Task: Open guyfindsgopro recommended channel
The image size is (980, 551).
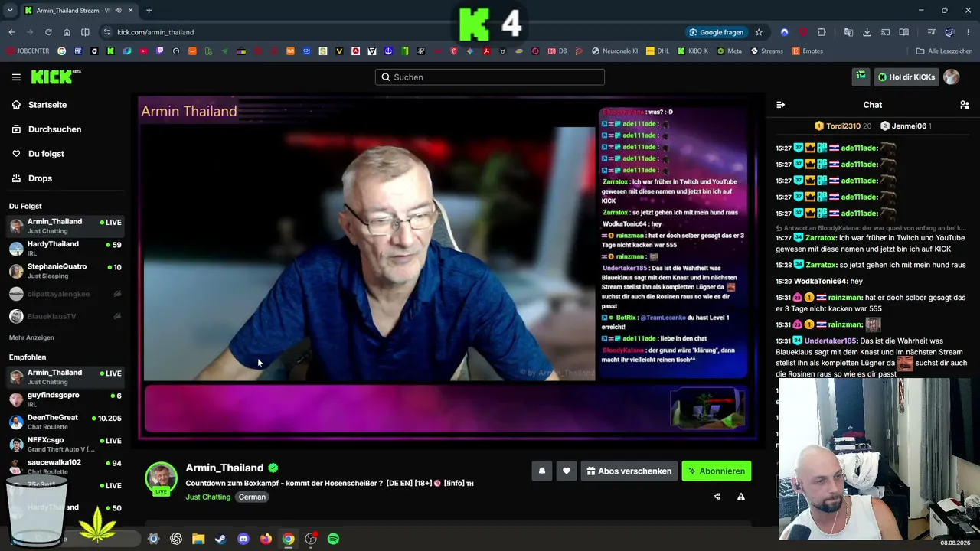Action: pos(65,399)
